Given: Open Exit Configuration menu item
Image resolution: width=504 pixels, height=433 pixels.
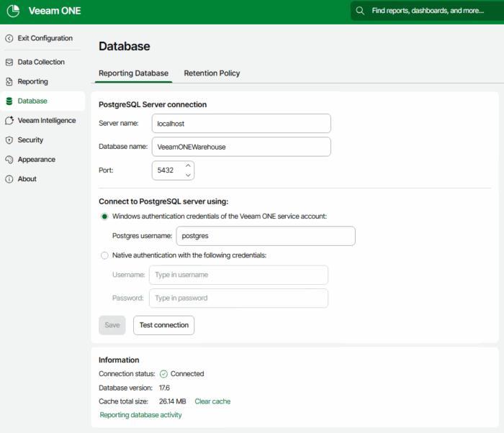Looking at the screenshot, I should point(42,38).
